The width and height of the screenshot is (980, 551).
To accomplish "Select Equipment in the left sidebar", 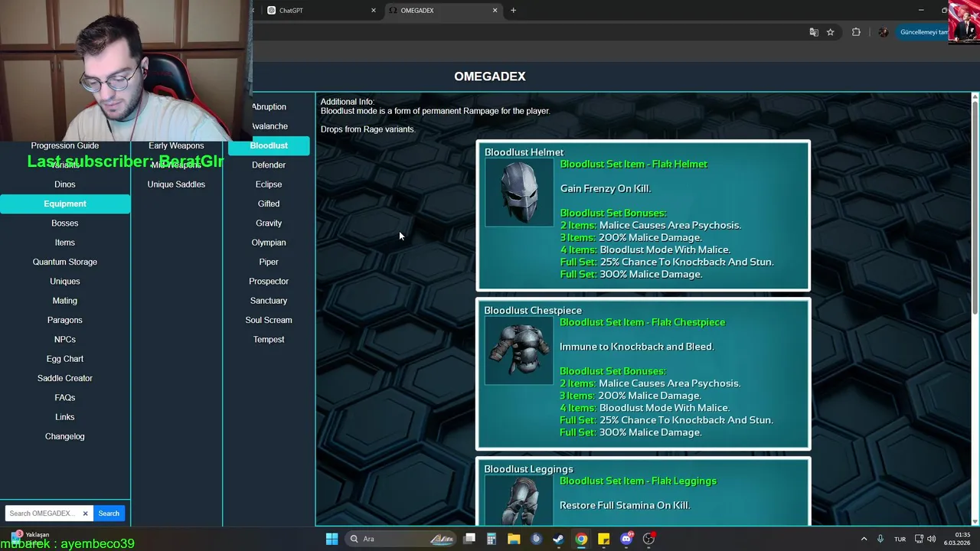I will pyautogui.click(x=65, y=204).
